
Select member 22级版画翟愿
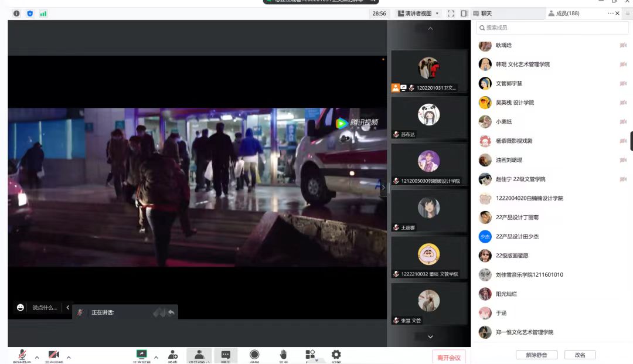click(x=552, y=256)
